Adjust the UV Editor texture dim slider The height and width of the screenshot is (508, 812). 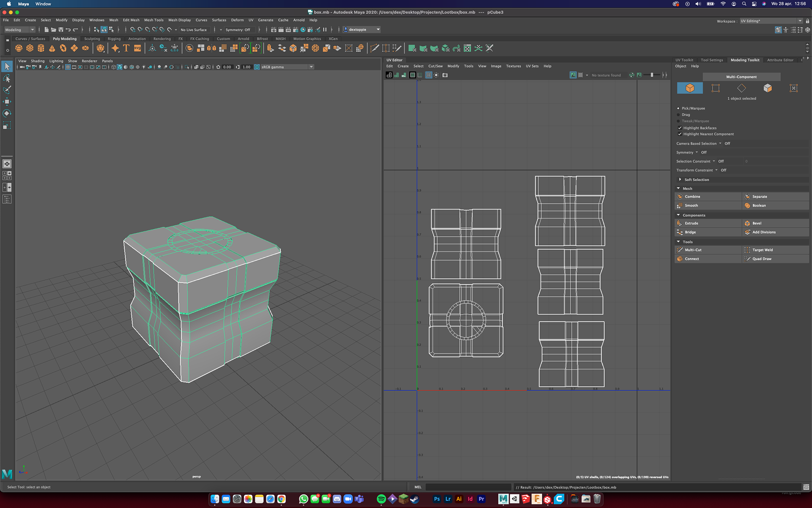tap(652, 75)
